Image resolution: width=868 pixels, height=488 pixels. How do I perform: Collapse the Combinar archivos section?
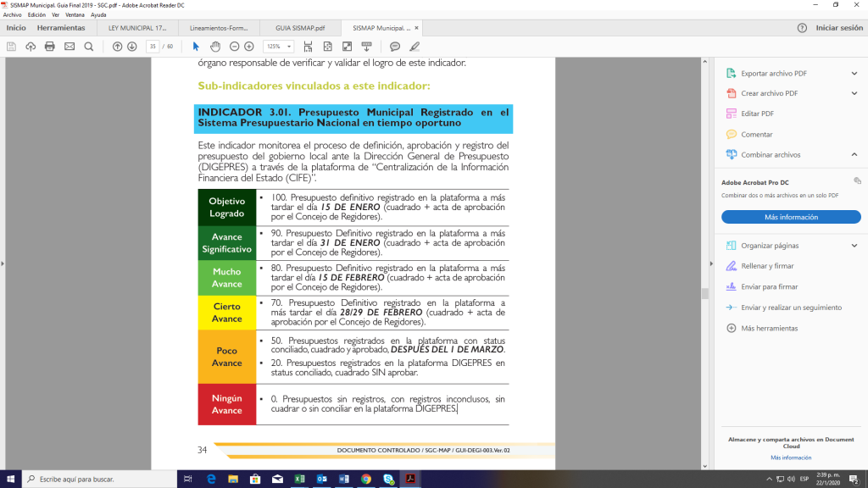pyautogui.click(x=854, y=155)
